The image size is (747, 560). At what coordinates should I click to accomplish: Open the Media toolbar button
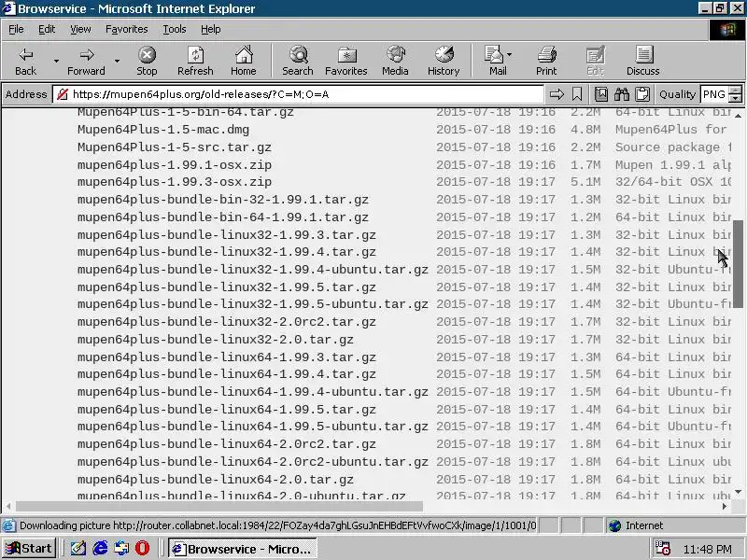click(x=395, y=61)
